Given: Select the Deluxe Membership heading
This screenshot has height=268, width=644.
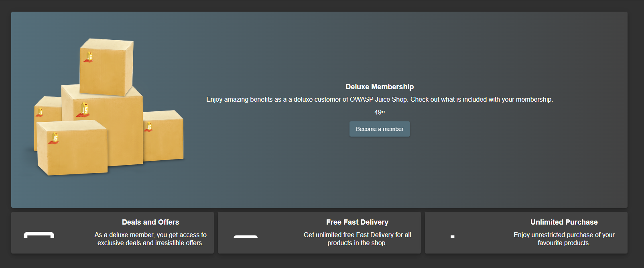Looking at the screenshot, I should click(x=380, y=87).
